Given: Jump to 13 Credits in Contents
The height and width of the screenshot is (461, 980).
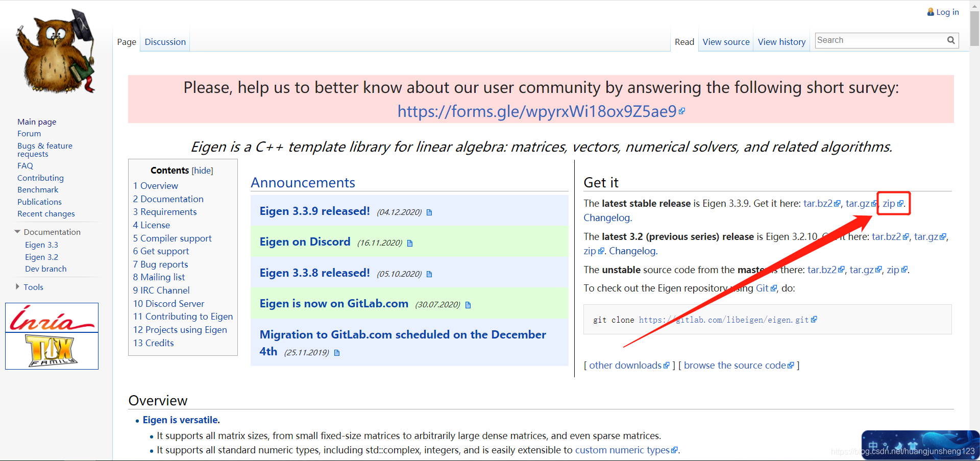Looking at the screenshot, I should click(154, 343).
